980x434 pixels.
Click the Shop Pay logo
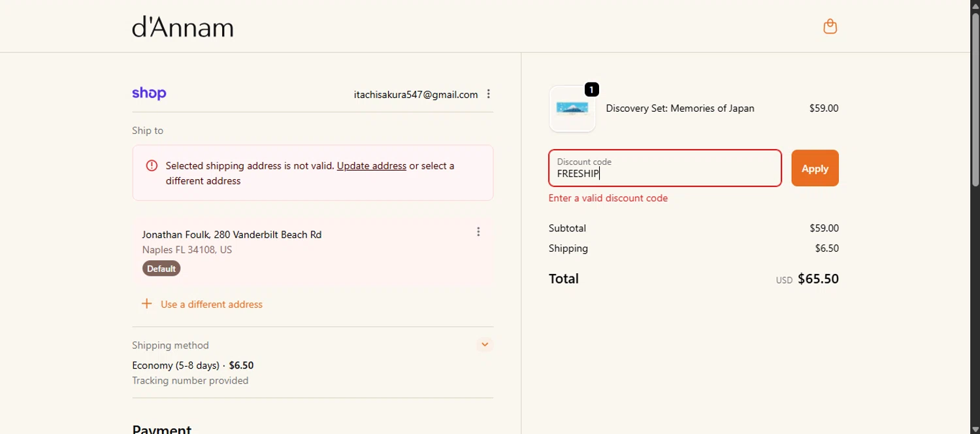[x=149, y=93]
